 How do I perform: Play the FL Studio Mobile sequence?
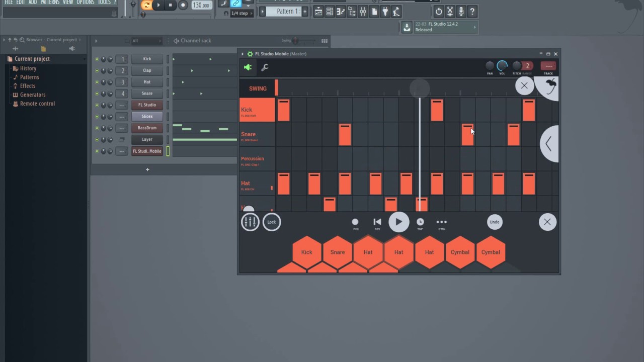coord(398,222)
